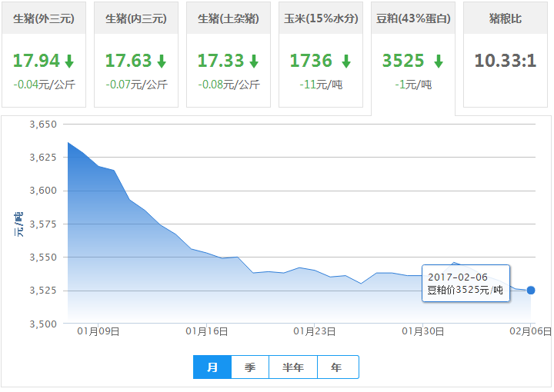
Task: Click the 17.63 price value
Action: [x=128, y=61]
